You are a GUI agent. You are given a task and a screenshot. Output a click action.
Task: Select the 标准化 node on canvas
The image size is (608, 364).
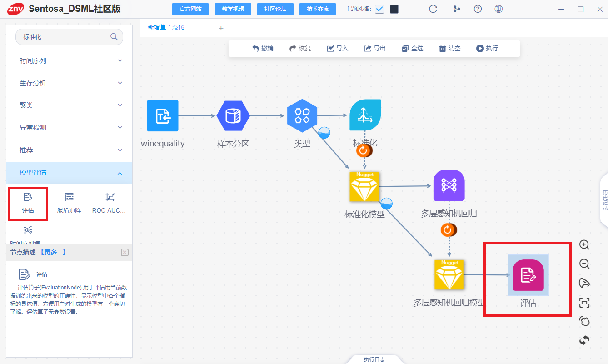365,115
